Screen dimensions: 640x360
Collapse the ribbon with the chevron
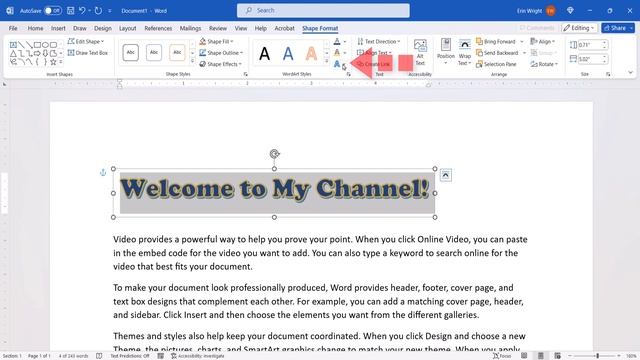pyautogui.click(x=630, y=73)
